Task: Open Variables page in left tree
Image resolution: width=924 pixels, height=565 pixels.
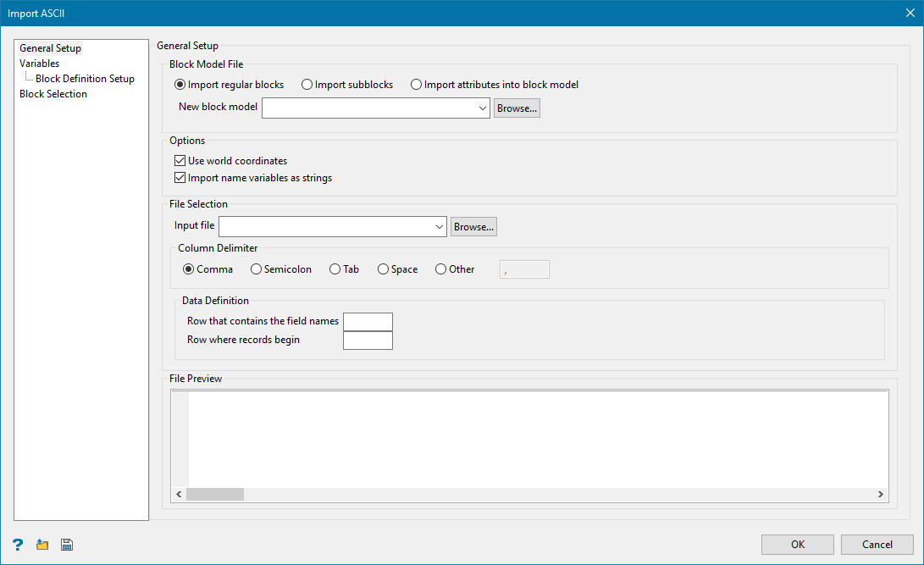Action: click(x=40, y=64)
